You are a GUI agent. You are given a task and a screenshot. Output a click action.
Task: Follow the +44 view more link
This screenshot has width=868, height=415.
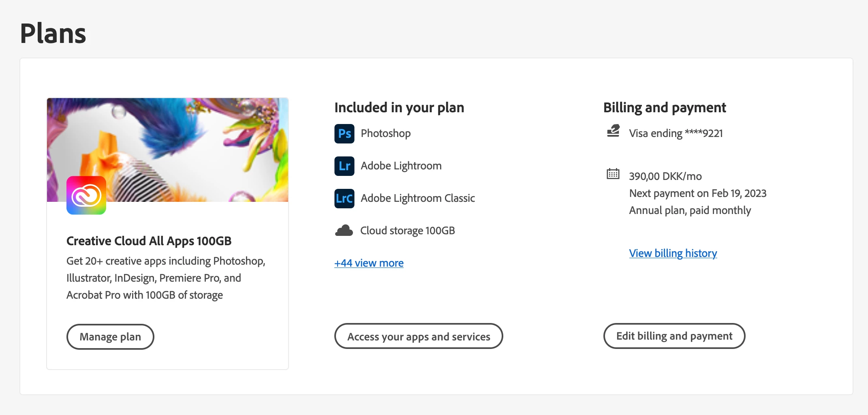coord(369,263)
